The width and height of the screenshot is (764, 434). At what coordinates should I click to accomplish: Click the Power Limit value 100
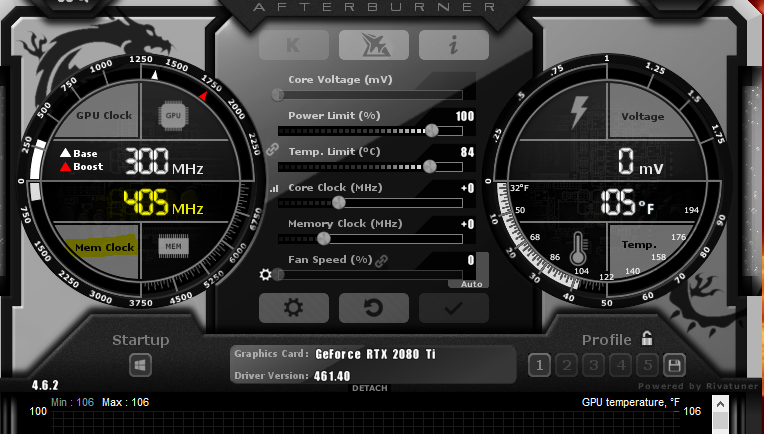[465, 116]
